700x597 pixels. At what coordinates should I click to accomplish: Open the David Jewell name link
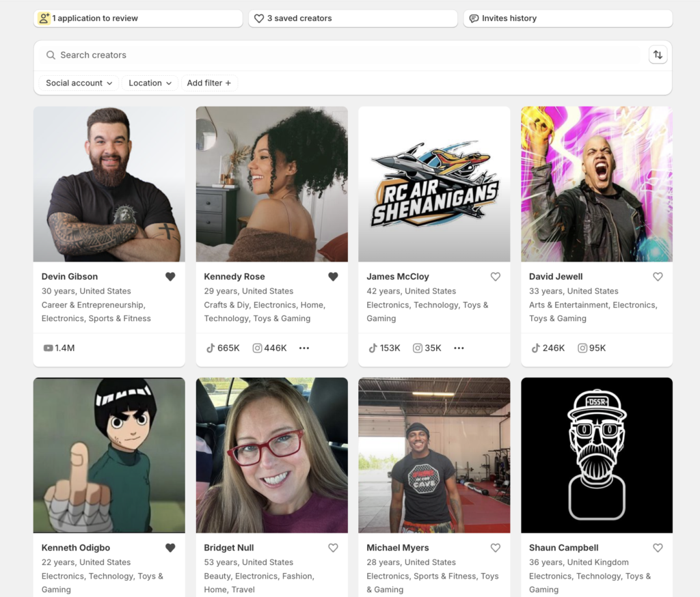[x=556, y=277]
